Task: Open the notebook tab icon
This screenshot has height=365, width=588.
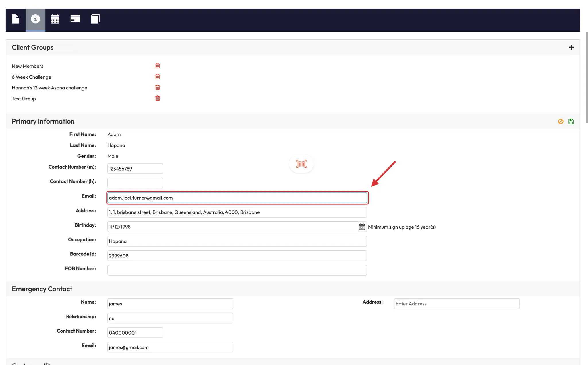Action: pyautogui.click(x=95, y=19)
